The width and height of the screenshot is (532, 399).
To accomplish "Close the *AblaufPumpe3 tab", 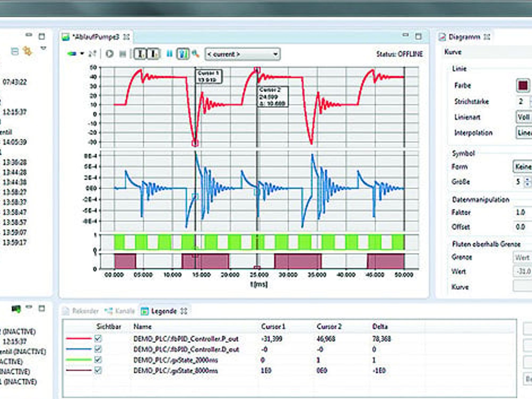I will [x=127, y=37].
